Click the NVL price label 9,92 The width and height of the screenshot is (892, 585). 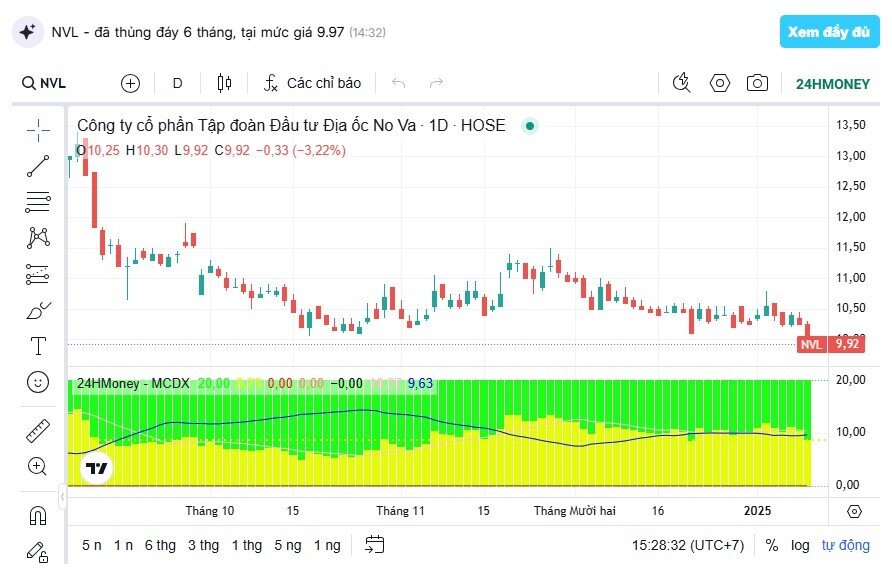pyautogui.click(x=831, y=344)
